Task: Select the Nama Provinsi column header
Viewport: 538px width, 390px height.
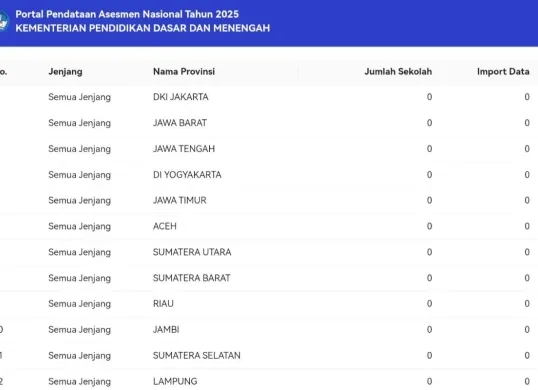Action: point(184,71)
